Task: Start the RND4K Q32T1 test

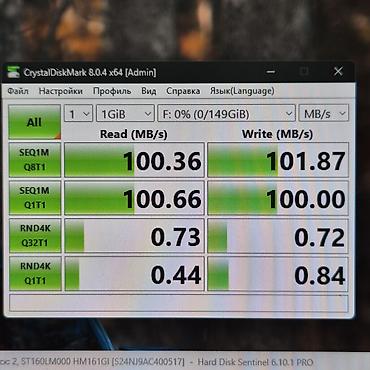Action: [x=35, y=236]
